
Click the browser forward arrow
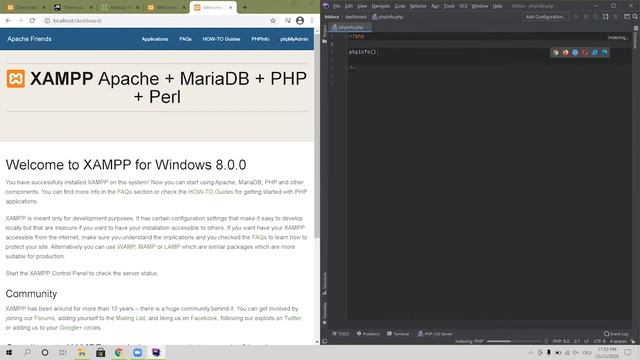(20, 20)
